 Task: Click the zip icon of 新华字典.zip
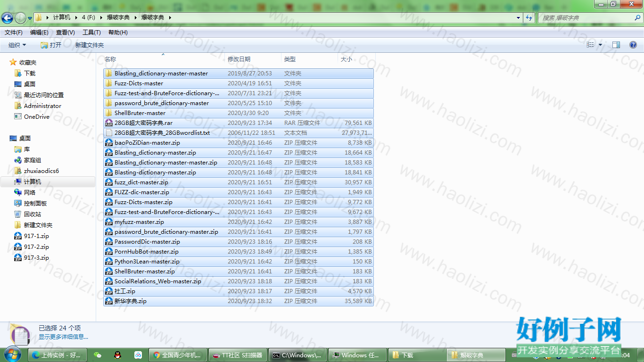109,301
